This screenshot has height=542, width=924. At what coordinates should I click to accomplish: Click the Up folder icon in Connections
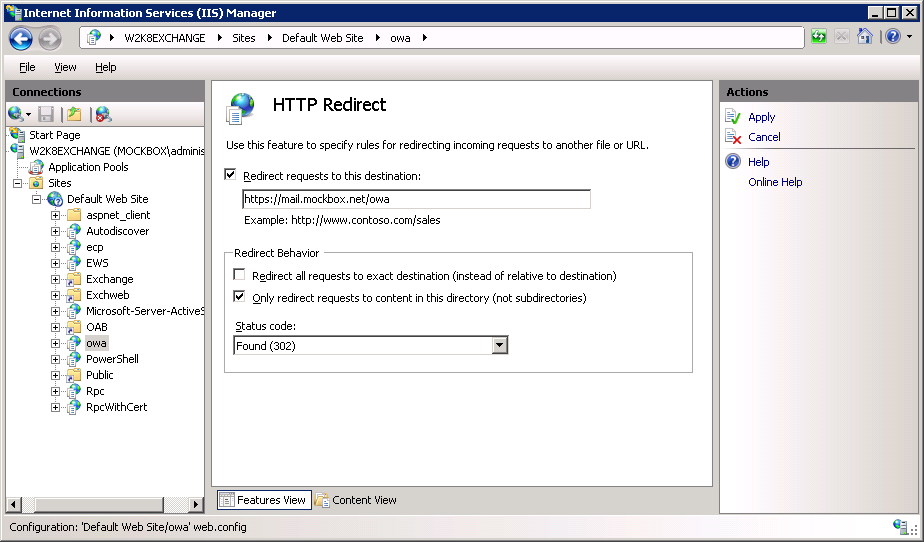74,114
